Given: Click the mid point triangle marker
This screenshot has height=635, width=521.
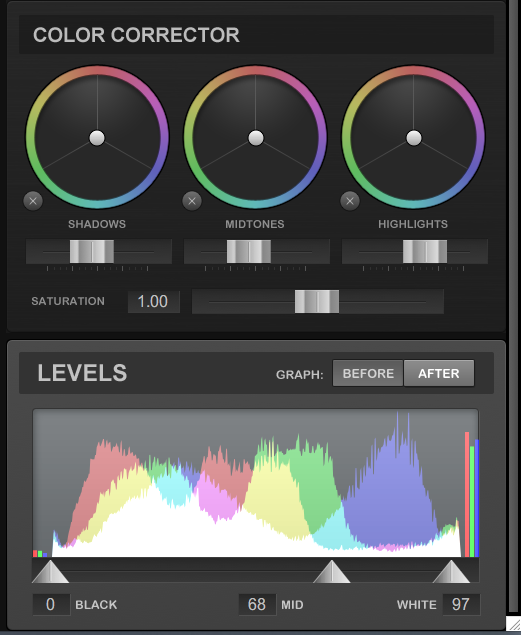Looking at the screenshot, I should 332,571.
